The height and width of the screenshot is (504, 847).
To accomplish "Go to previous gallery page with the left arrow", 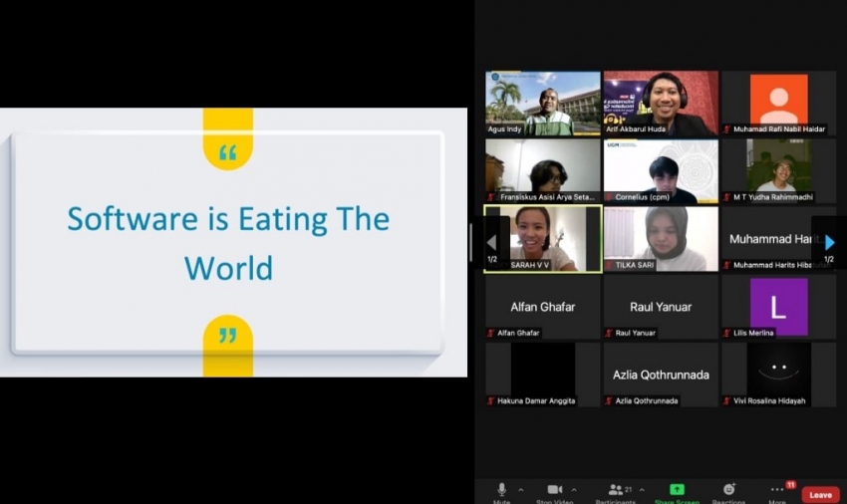I will tap(491, 242).
